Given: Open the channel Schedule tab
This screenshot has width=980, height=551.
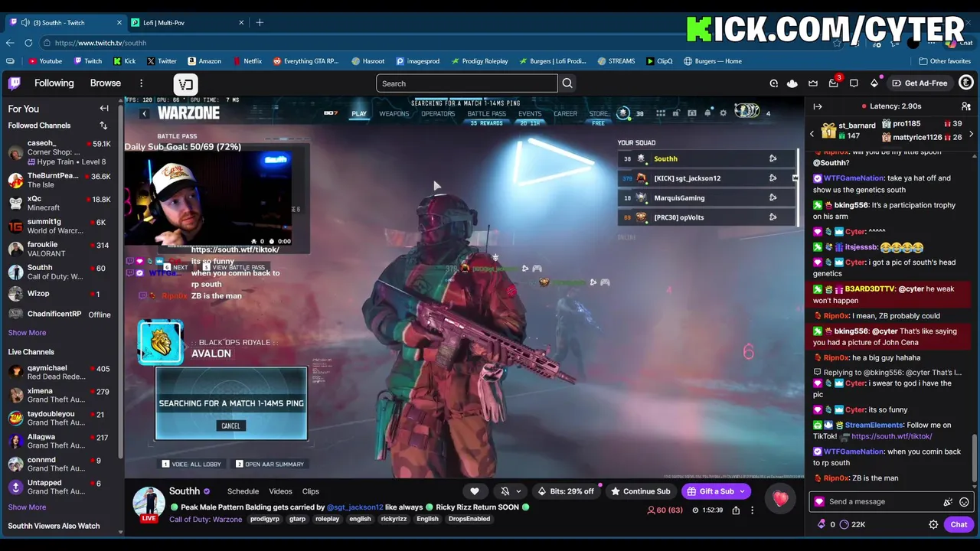Looking at the screenshot, I should point(243,491).
